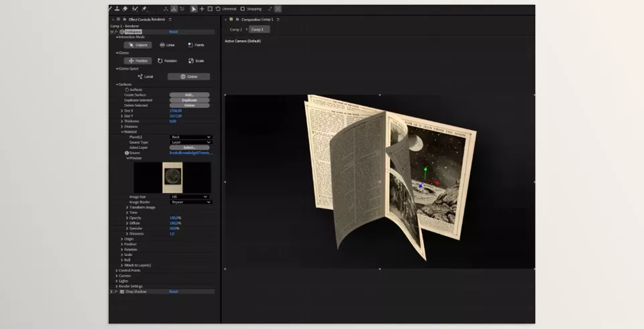Click the blue source file name link
This screenshot has height=329, width=644.
tap(191, 153)
